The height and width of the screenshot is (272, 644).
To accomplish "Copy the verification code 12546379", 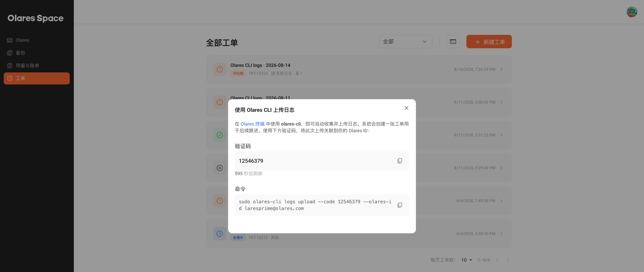I will (399, 161).
